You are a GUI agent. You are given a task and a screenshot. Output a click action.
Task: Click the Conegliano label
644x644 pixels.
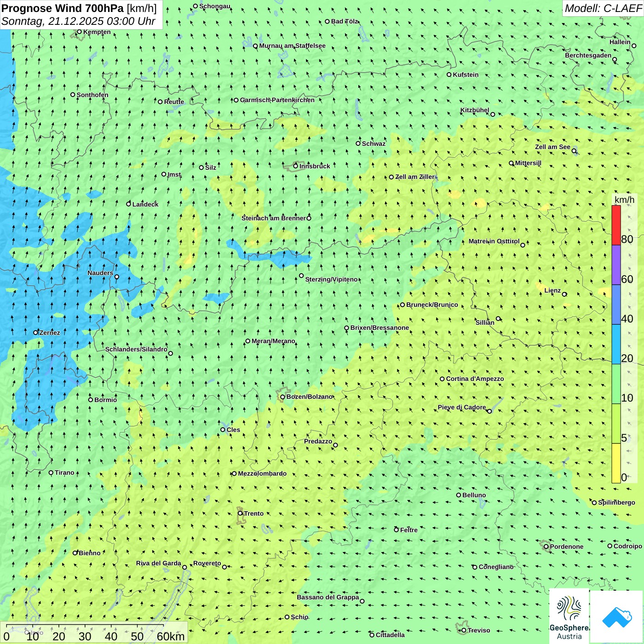tap(496, 567)
